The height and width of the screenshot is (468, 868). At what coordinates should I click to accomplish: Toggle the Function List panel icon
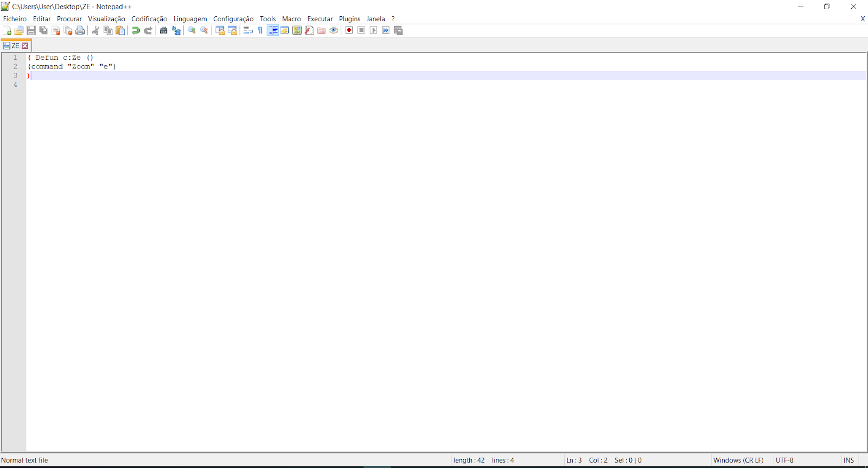click(x=309, y=30)
